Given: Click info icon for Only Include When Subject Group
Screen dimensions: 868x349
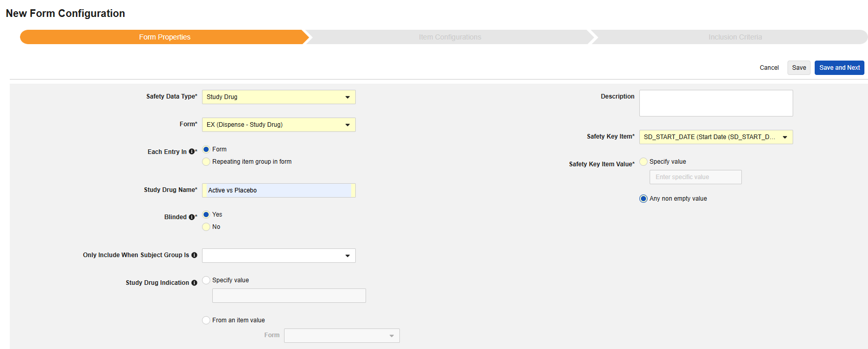Looking at the screenshot, I should point(194,255).
